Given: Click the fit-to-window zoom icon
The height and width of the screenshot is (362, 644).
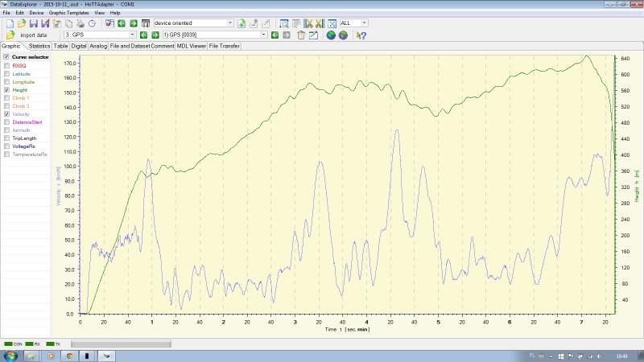Looking at the screenshot, I should (332, 23).
